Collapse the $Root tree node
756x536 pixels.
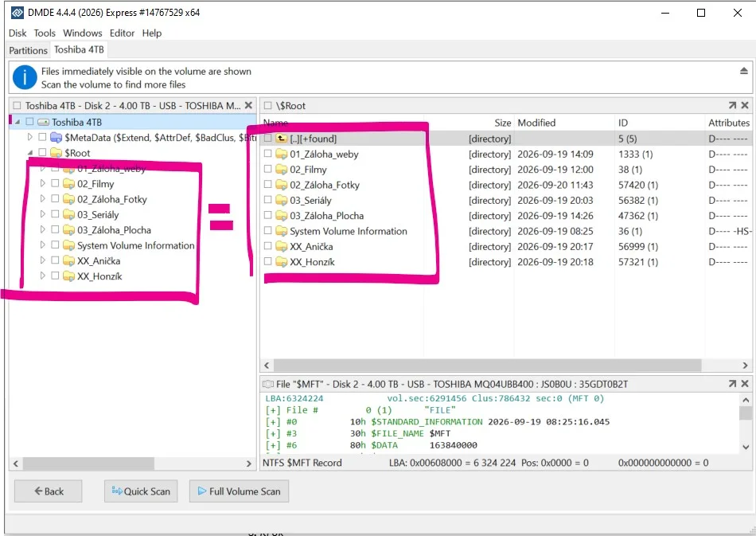click(30, 152)
